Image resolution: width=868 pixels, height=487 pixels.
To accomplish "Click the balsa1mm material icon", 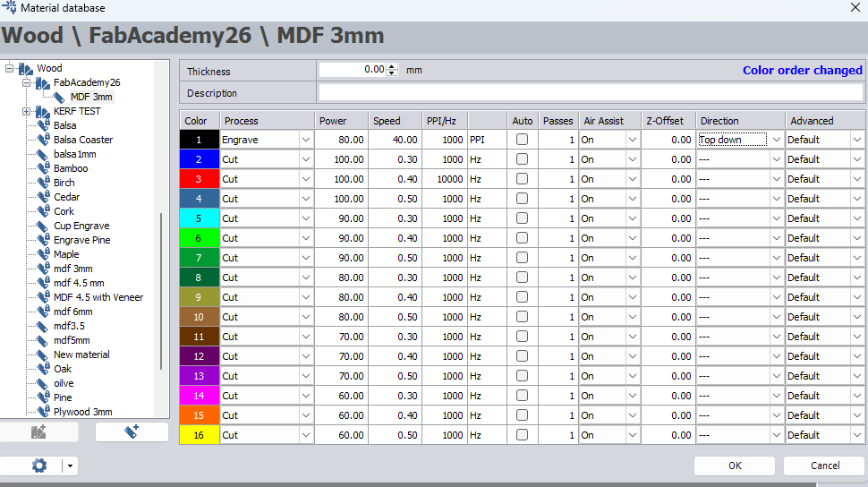I will click(42, 155).
